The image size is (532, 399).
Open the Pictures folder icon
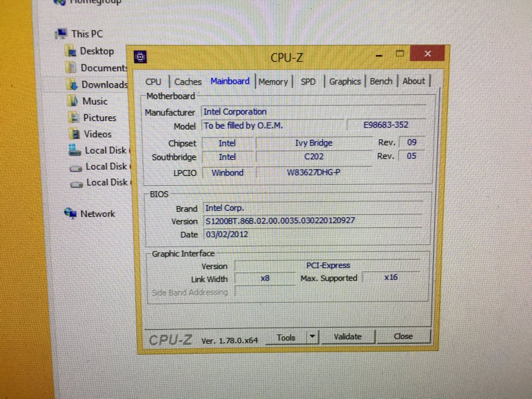(74, 118)
